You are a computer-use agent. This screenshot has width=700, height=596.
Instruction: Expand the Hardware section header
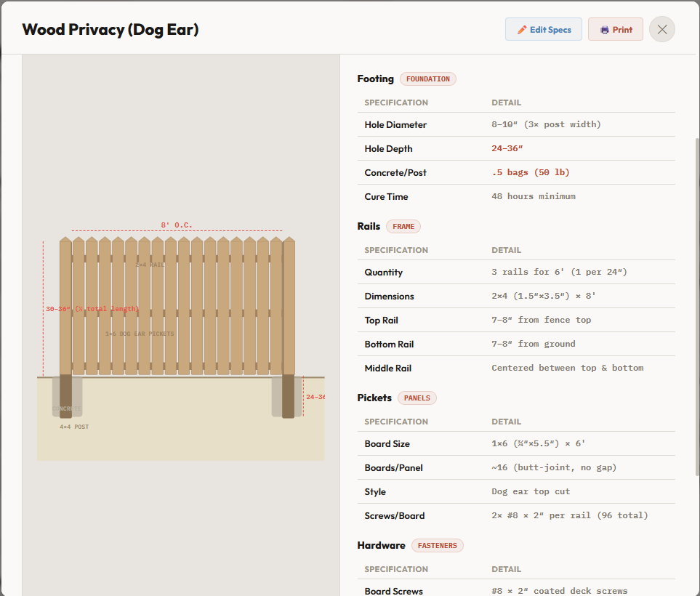tap(381, 545)
